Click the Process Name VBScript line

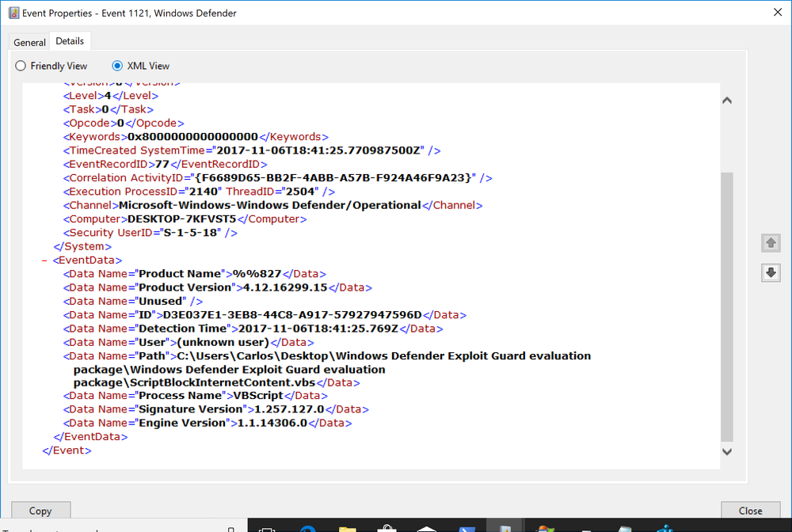(195, 396)
